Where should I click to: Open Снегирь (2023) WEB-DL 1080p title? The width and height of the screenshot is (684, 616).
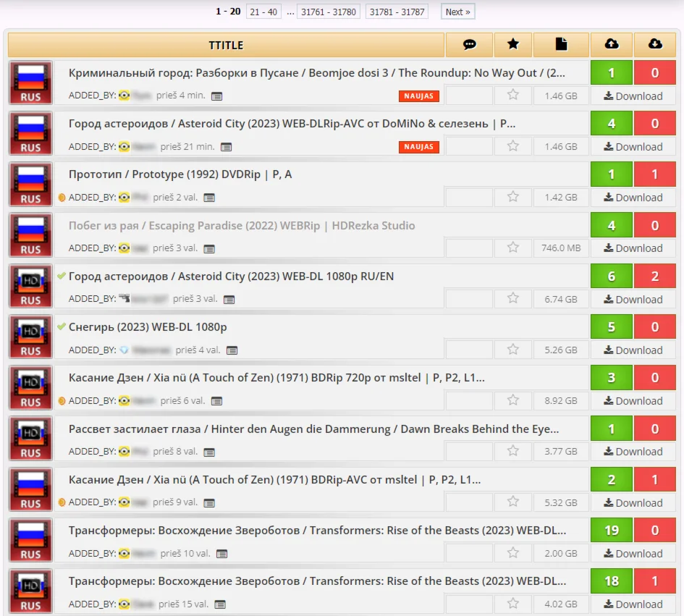148,327
